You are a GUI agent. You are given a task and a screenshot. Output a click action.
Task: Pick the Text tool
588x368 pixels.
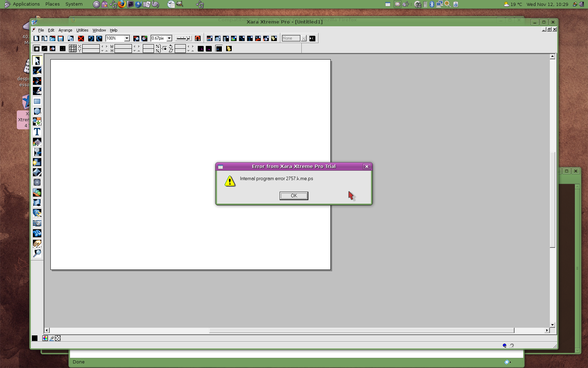click(37, 132)
